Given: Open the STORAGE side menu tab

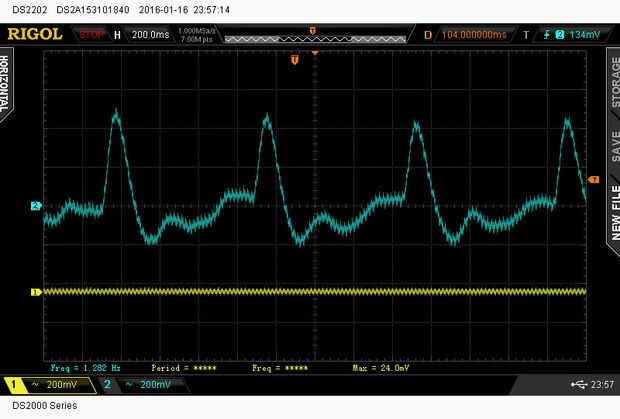Looking at the screenshot, I should pos(614,81).
